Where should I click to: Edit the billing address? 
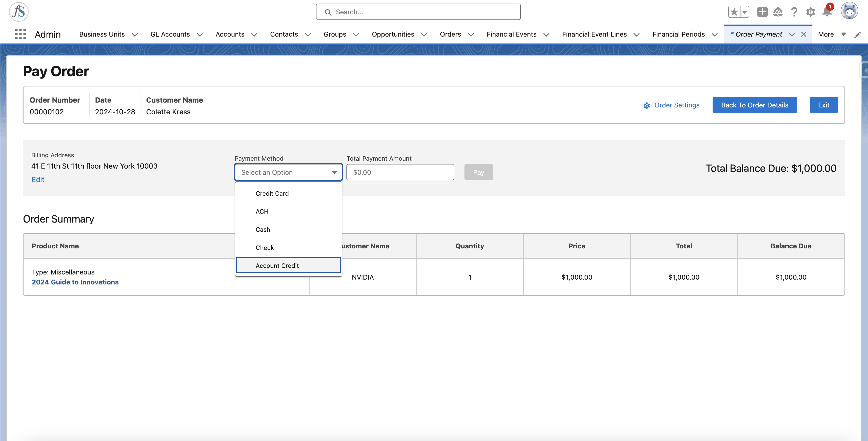[x=38, y=180]
